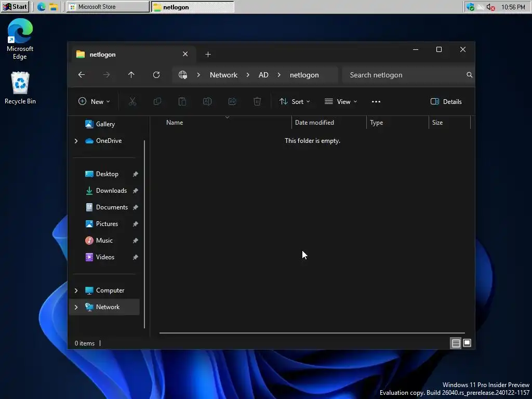Click the Rename icon in toolbar
The width and height of the screenshot is (532, 399).
pos(207,101)
